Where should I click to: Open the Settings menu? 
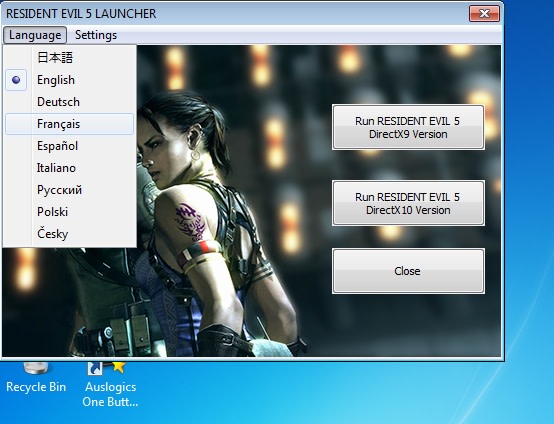[x=96, y=35]
